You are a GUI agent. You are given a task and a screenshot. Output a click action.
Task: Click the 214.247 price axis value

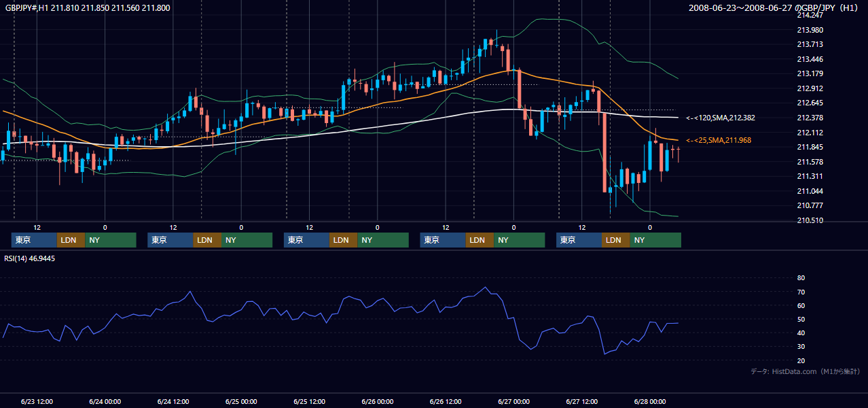[x=810, y=15]
